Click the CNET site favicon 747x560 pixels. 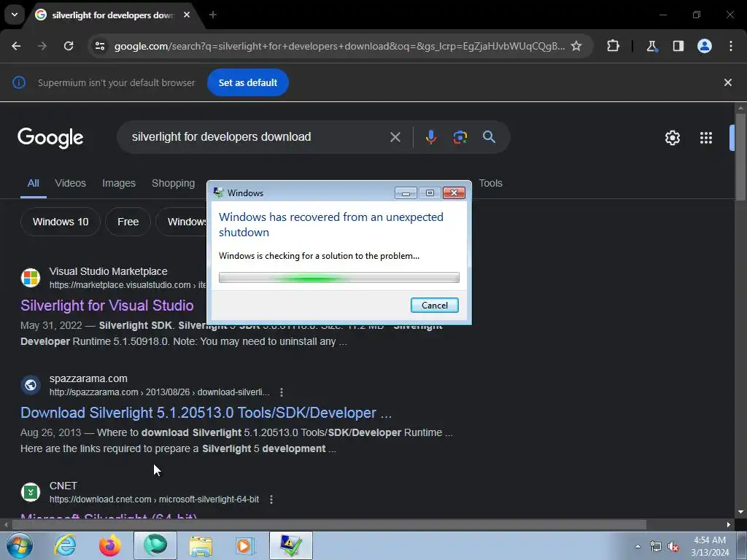pos(31,492)
